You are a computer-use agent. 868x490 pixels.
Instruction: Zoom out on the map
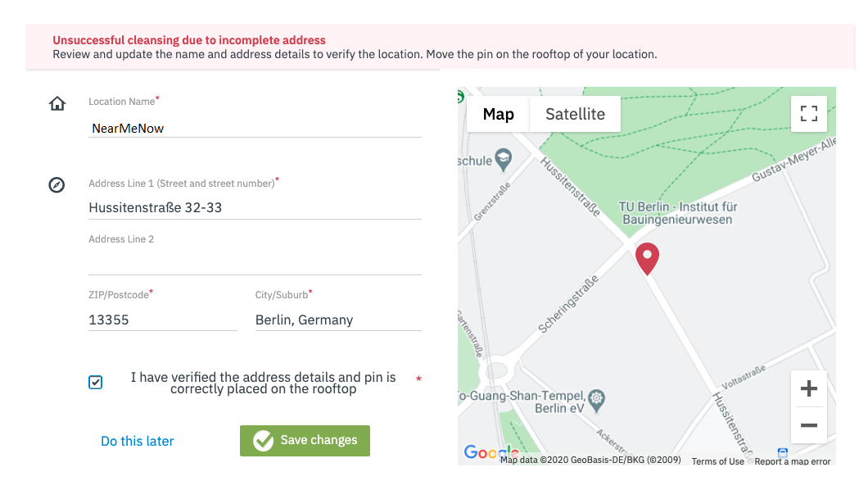808,425
